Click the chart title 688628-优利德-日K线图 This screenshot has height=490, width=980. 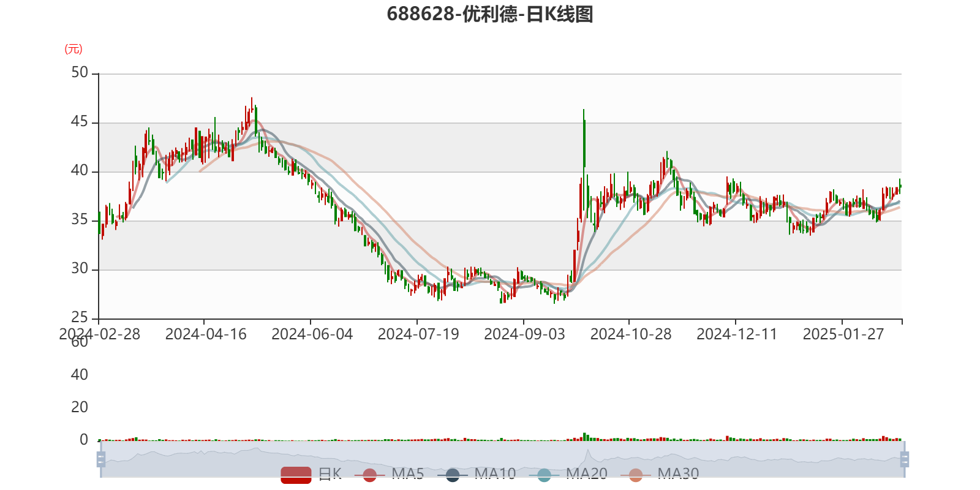[490, 13]
